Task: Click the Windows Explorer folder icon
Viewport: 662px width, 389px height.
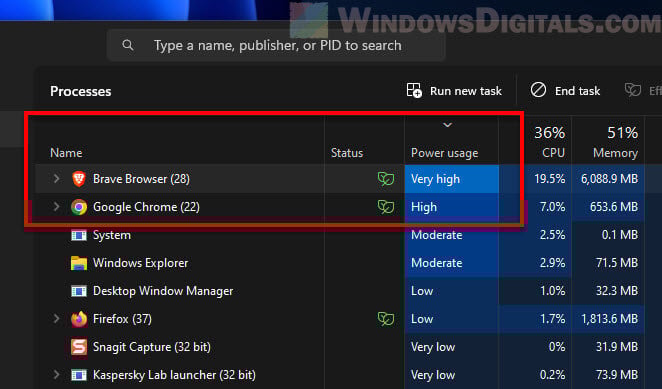Action: (79, 263)
